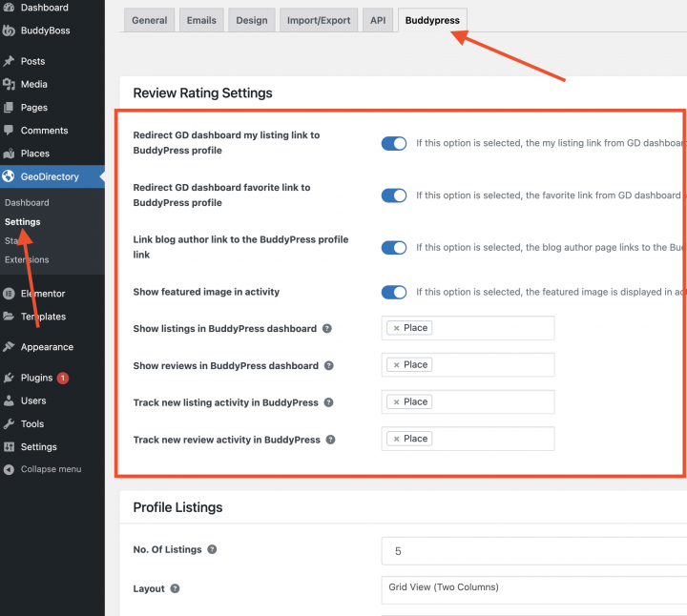Image resolution: width=687 pixels, height=616 pixels.
Task: Click the Elementor icon in sidebar
Action: 9,294
